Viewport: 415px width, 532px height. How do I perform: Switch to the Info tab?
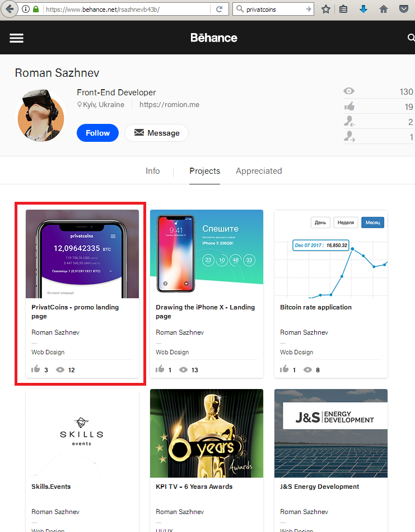152,171
